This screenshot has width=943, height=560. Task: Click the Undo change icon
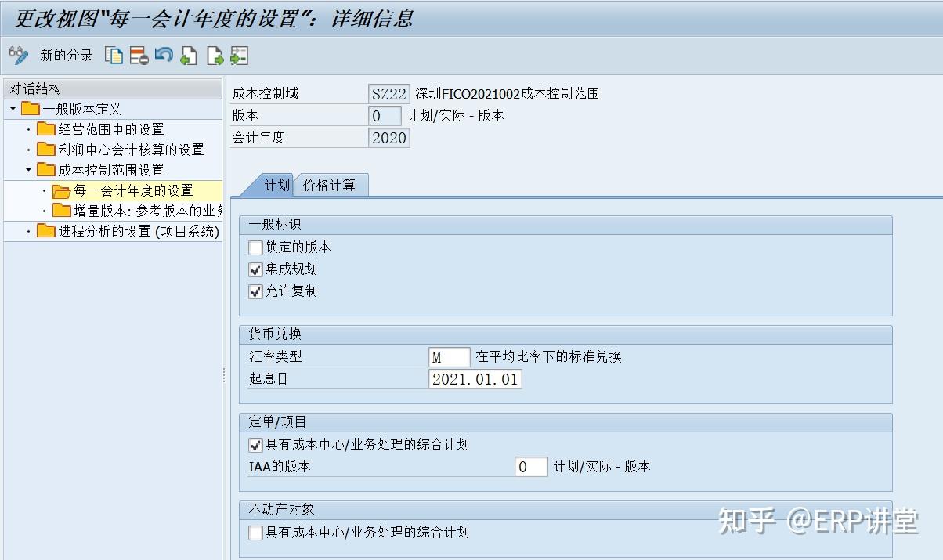(165, 55)
